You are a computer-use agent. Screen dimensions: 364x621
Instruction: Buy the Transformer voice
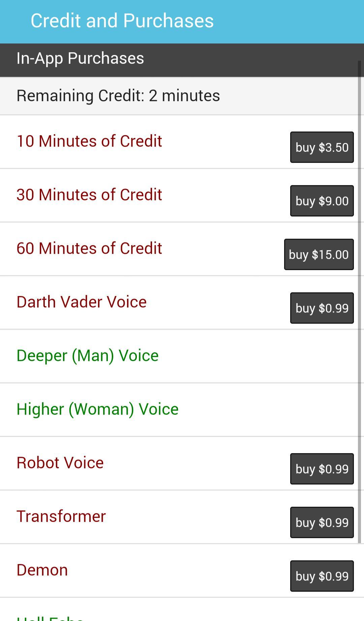[x=322, y=523]
